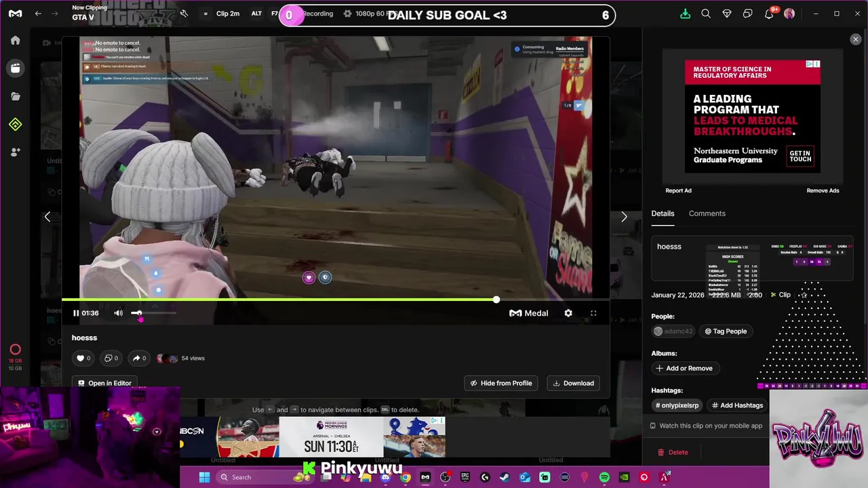This screenshot has height=488, width=868.
Task: Click Add Hashtags button
Action: tap(737, 405)
